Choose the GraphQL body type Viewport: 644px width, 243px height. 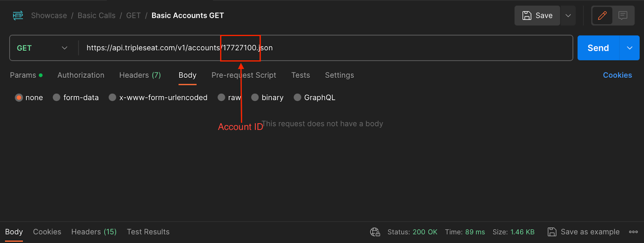[x=314, y=98]
